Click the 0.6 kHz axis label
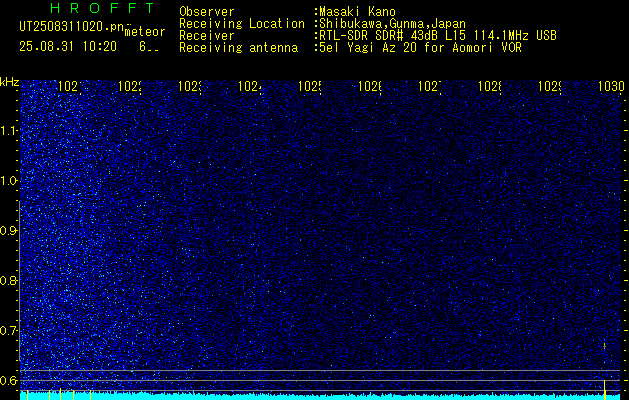 point(10,380)
